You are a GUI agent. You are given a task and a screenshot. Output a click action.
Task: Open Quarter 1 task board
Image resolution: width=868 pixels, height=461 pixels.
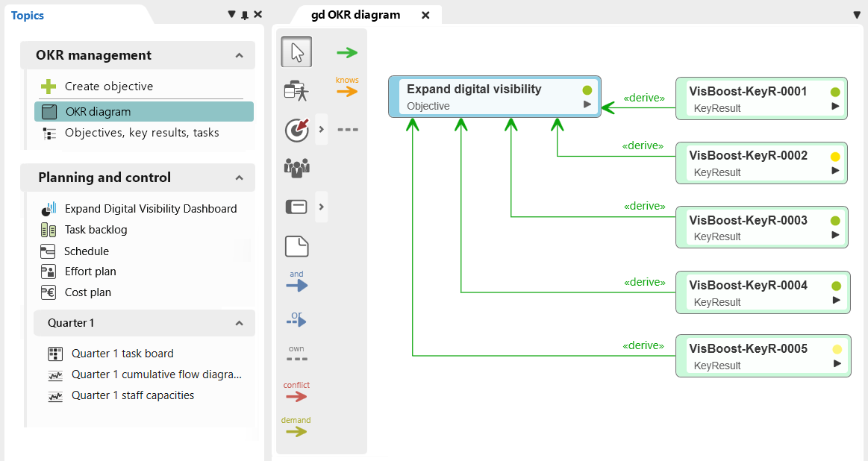(122, 354)
